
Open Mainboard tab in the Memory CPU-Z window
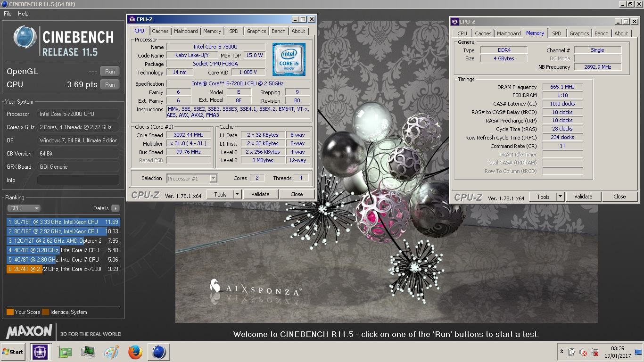tap(509, 33)
